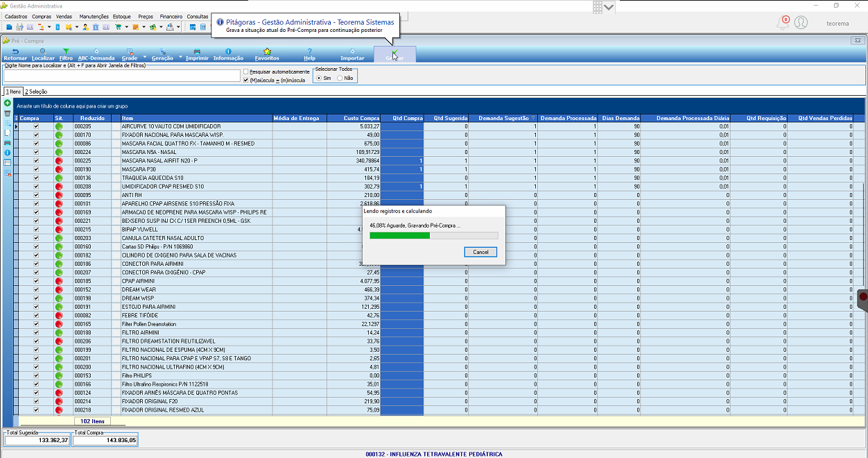Open the Compras menu
This screenshot has height=458, width=868.
pos(42,16)
